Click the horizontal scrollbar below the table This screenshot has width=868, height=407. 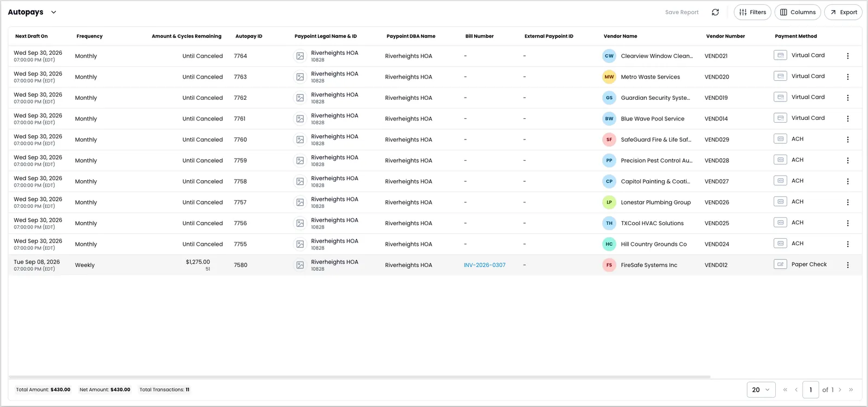click(360, 377)
